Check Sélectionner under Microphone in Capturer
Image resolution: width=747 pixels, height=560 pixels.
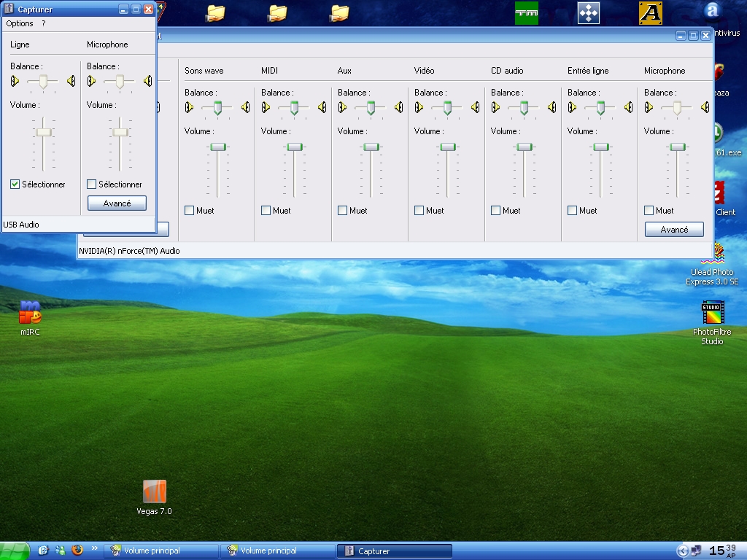tap(91, 184)
